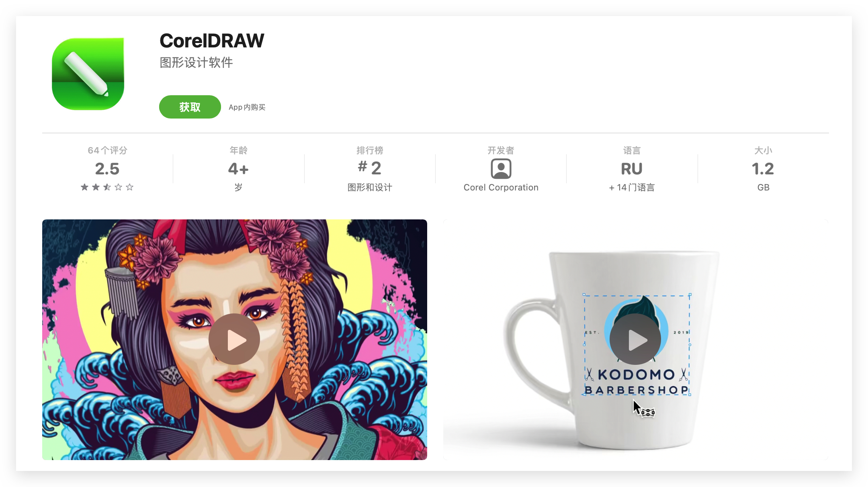The image size is (868, 487).
Task: Open the #2 chart ranking
Action: point(370,168)
